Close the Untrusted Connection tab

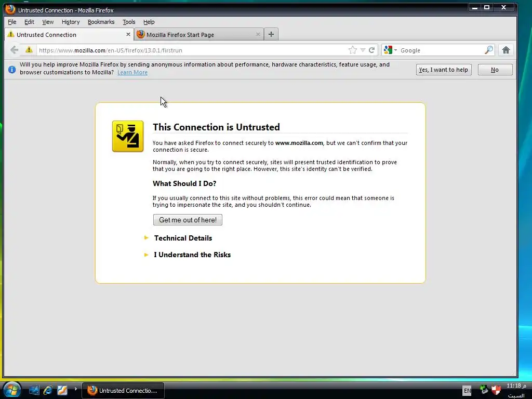pyautogui.click(x=128, y=34)
